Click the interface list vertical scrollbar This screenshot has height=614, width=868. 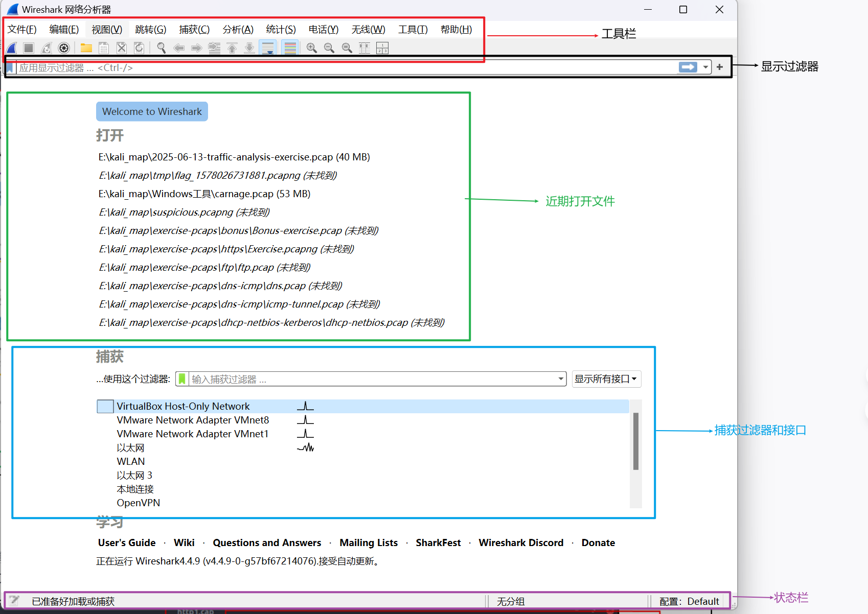pyautogui.click(x=636, y=441)
